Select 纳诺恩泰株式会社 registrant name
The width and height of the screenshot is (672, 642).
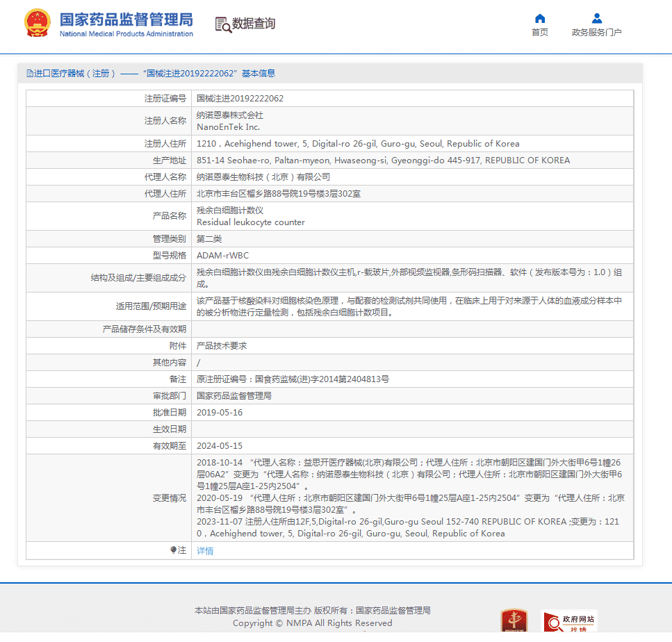230,115
